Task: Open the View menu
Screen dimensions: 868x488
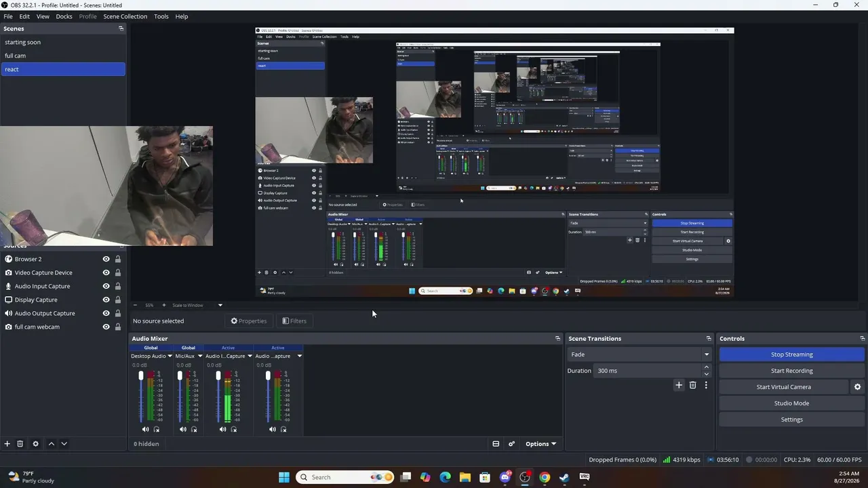Action: [x=43, y=16]
